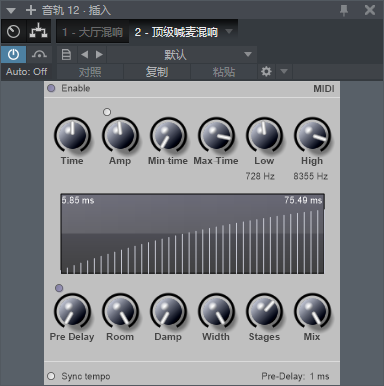Click the automation mode icon
Viewport: 384px width, 386px height.
[39, 54]
